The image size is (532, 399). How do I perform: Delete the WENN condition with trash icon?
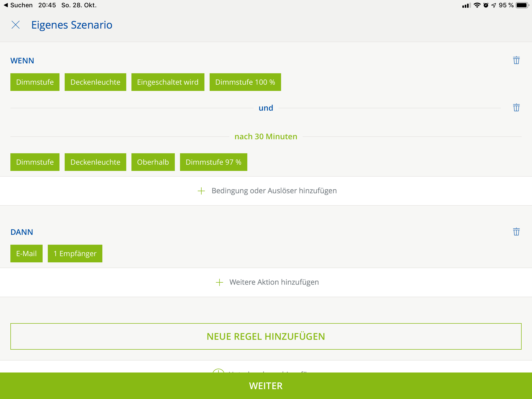point(516,60)
